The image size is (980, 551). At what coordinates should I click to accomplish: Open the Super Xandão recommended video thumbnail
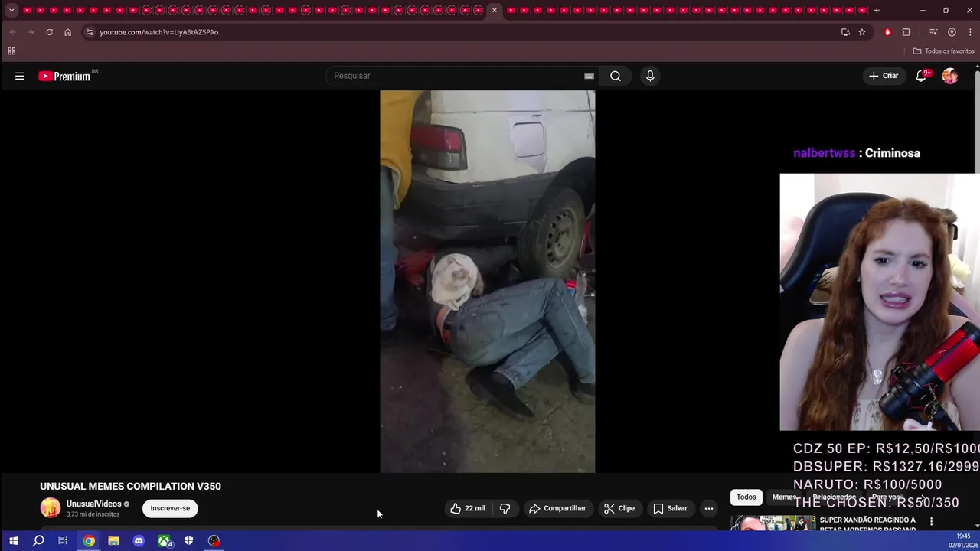[773, 523]
